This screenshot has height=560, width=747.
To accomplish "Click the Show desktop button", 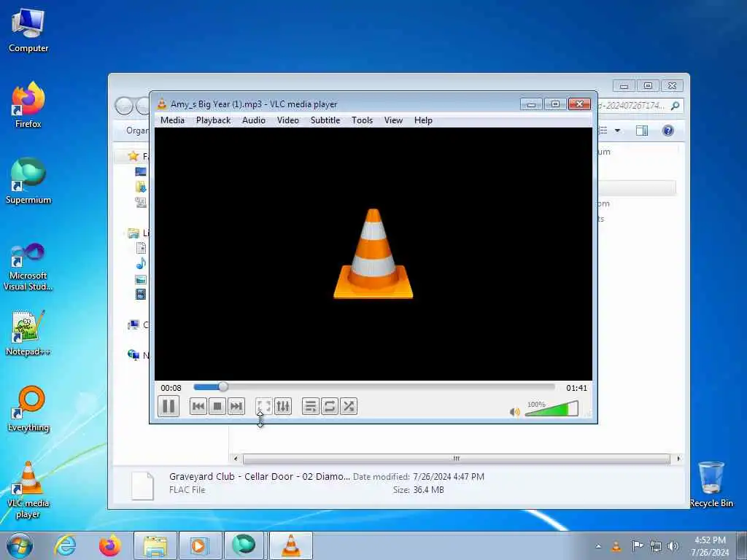I will 743,546.
